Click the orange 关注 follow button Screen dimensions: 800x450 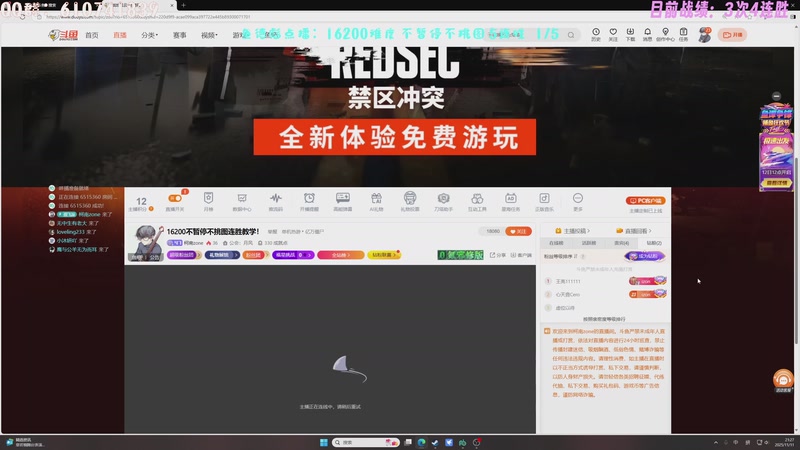(518, 231)
